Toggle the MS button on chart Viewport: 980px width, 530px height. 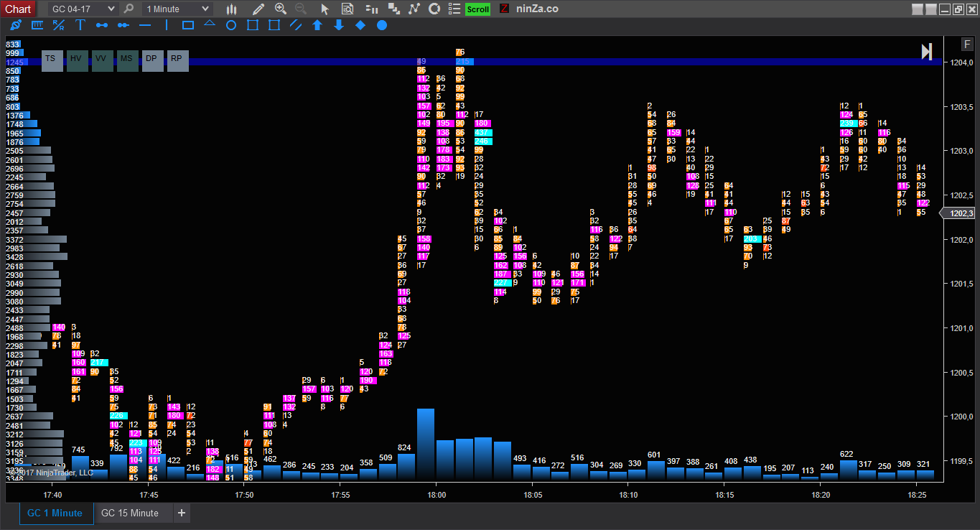pos(127,59)
